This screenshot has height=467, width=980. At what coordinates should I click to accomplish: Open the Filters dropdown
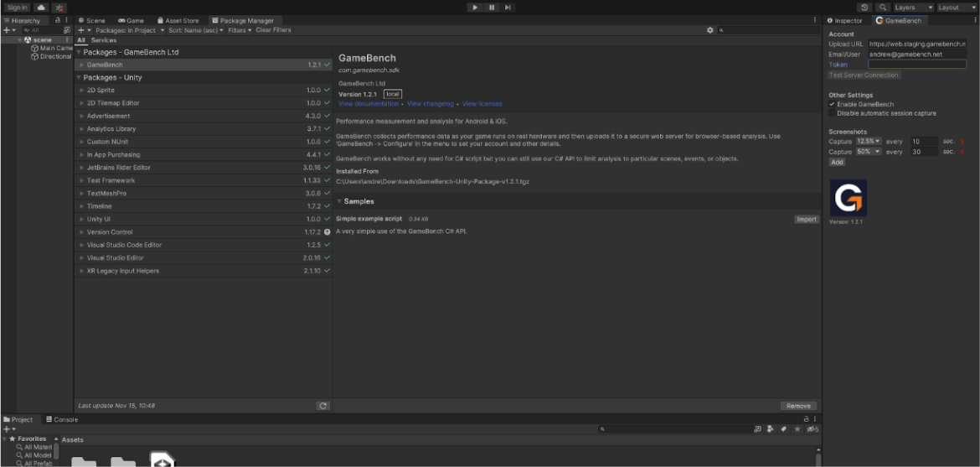[240, 30]
